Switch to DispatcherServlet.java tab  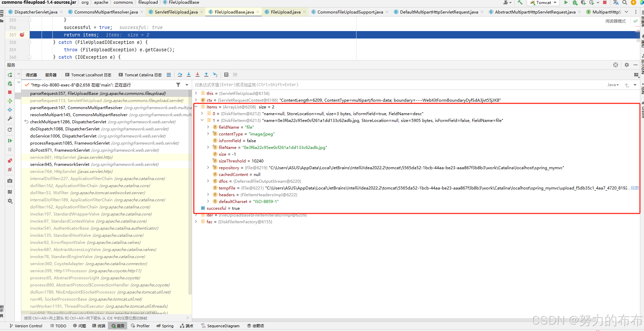click(36, 12)
